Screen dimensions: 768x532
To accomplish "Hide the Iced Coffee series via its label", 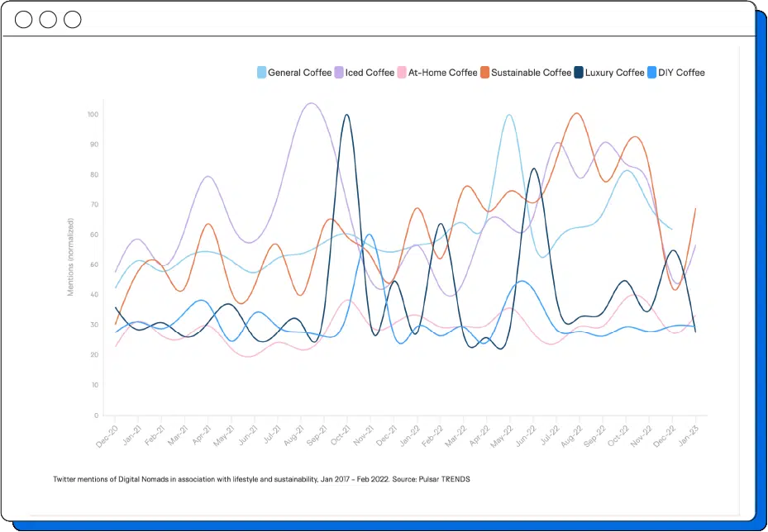I will point(370,73).
